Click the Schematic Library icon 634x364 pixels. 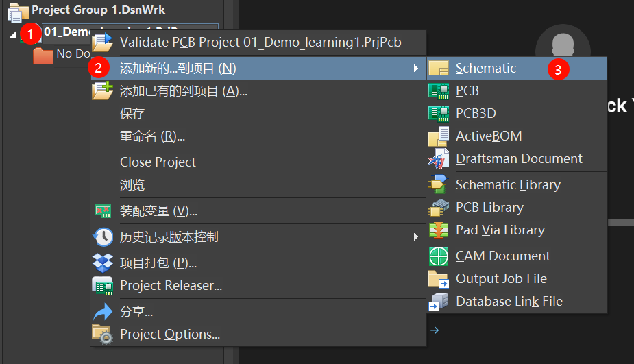point(438,185)
